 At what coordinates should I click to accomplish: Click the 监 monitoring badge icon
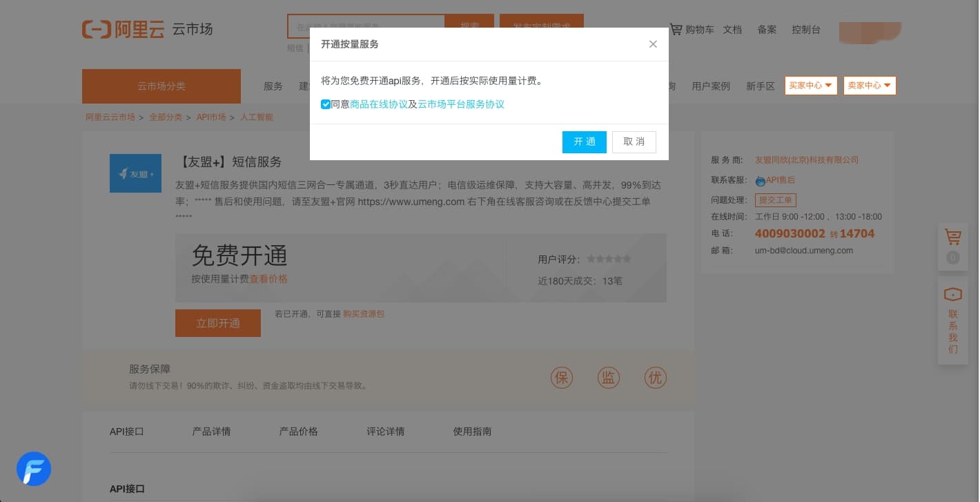[608, 378]
